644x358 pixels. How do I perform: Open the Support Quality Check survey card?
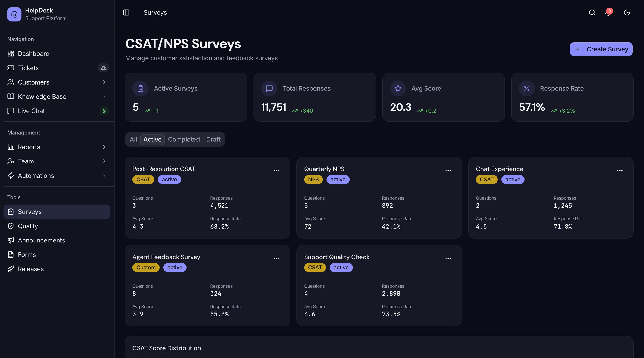pyautogui.click(x=379, y=285)
